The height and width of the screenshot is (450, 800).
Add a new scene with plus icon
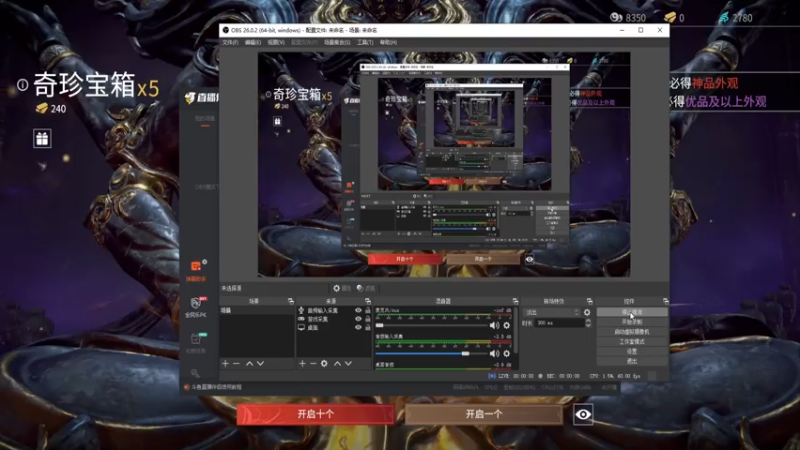(x=226, y=363)
